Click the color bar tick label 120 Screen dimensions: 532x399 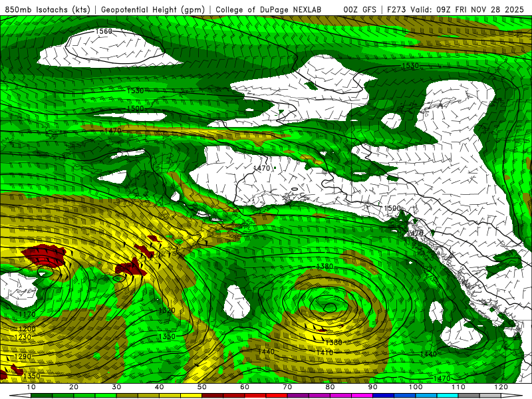click(501, 387)
